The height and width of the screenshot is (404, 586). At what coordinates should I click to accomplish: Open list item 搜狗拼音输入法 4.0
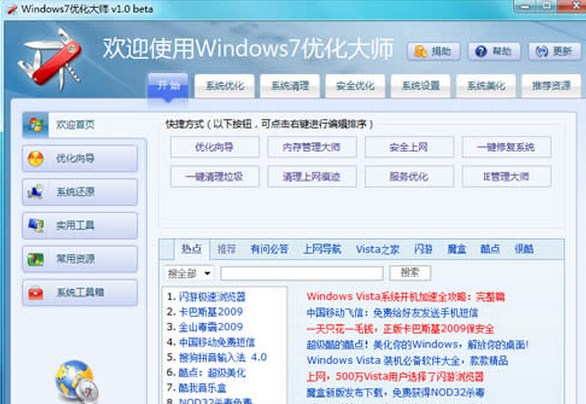(x=223, y=358)
